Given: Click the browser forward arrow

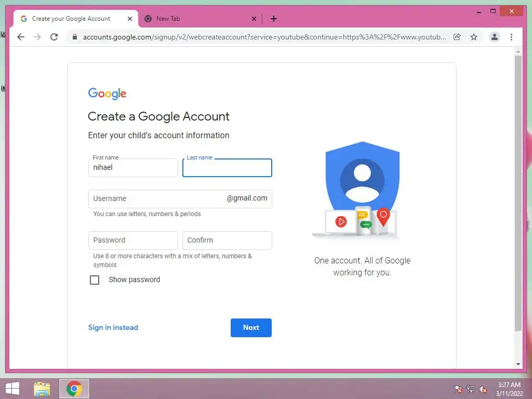Looking at the screenshot, I should click(37, 37).
